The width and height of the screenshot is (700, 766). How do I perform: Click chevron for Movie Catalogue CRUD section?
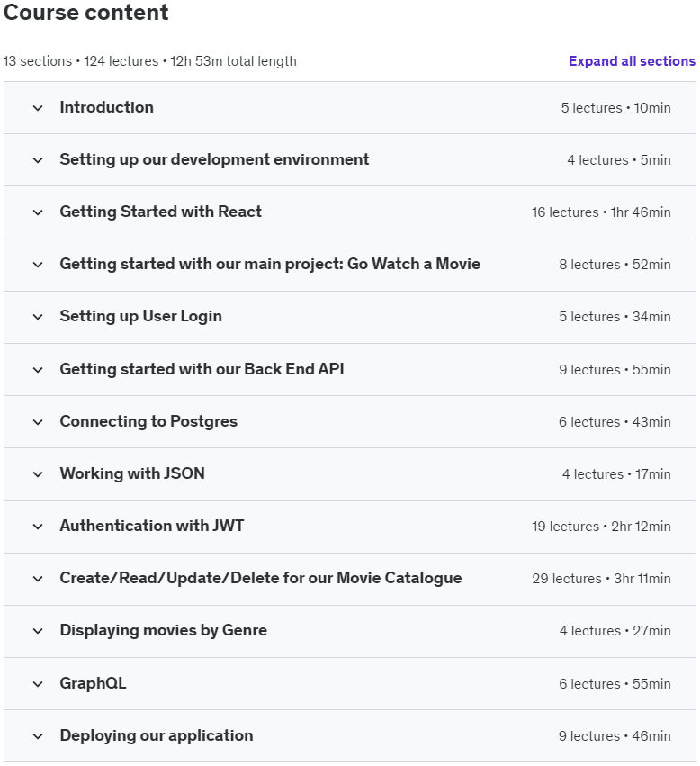[x=38, y=579]
